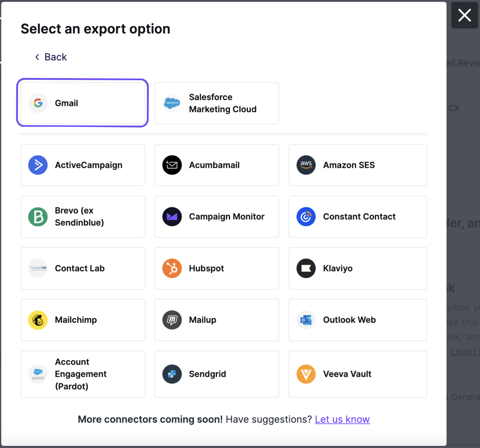Viewport: 480px width, 448px height.
Task: Choose Klaviyo label text
Action: tap(338, 268)
